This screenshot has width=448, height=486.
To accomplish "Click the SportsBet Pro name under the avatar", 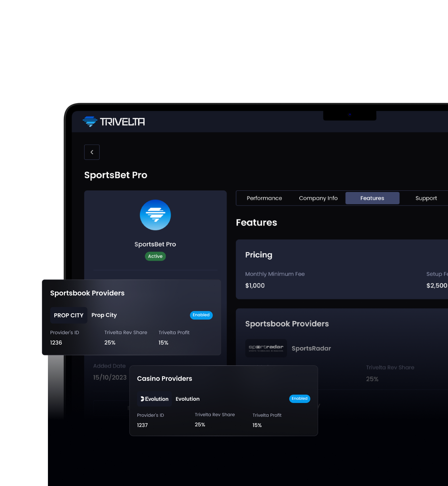I will [155, 244].
